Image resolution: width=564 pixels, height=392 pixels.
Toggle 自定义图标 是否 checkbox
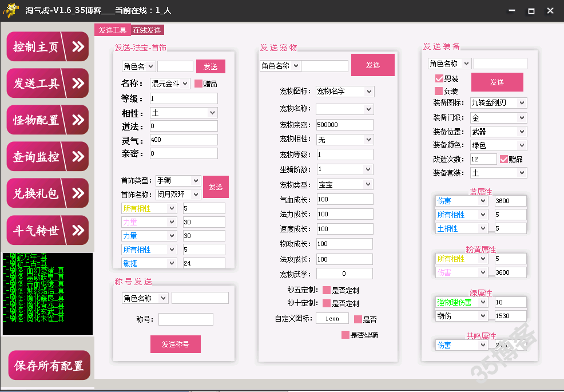[x=358, y=319]
